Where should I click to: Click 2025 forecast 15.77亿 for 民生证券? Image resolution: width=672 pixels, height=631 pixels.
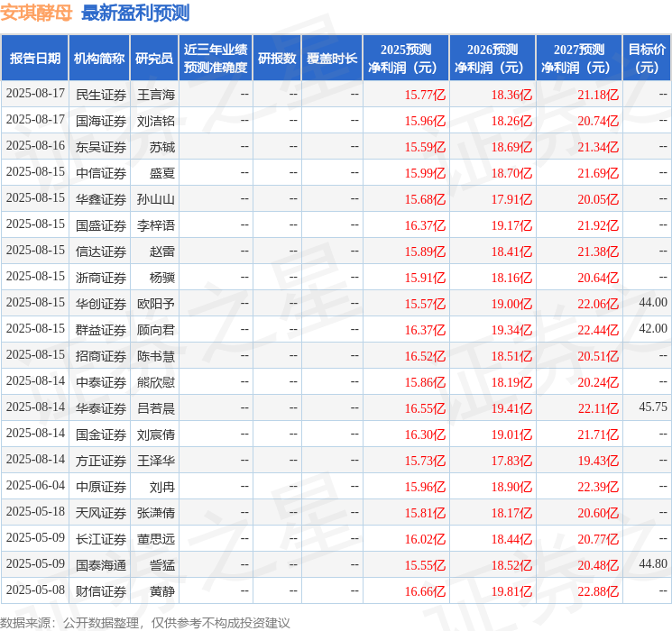[425, 95]
